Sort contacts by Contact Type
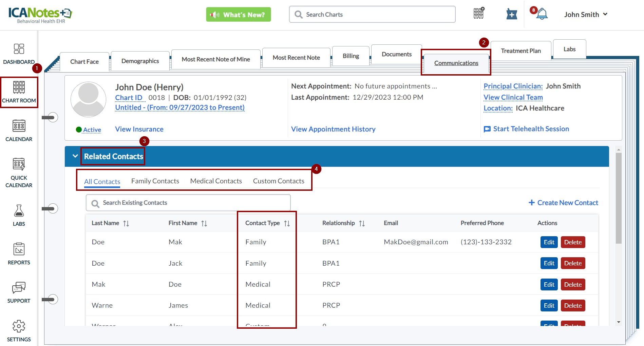Viewport: 644px width, 346px height. 287,223
